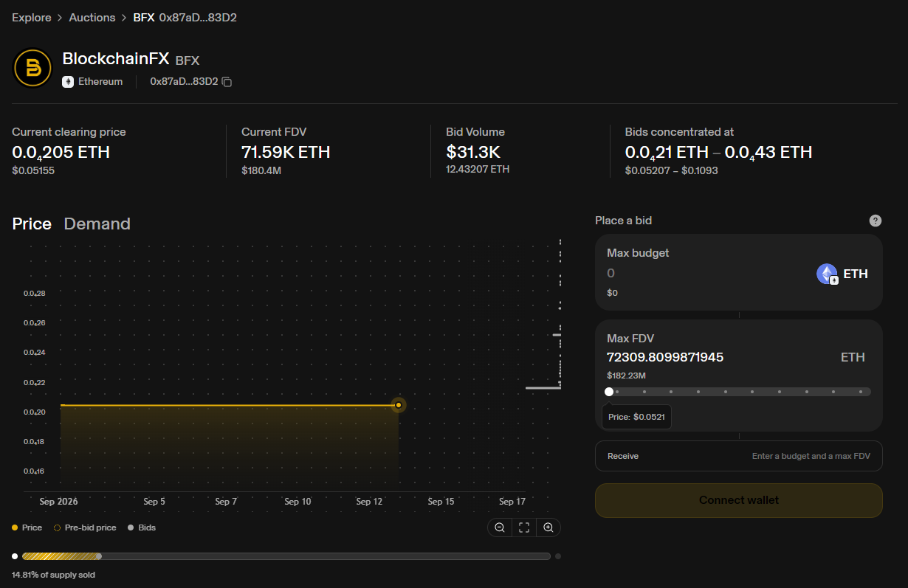908x588 pixels.
Task: Click the $180.4M FDV text
Action: tap(261, 170)
